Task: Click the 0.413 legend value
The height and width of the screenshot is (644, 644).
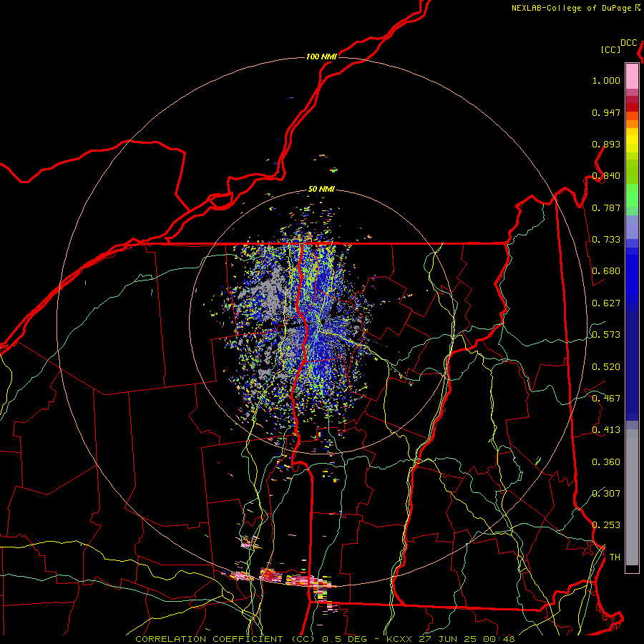Action: pos(606,430)
